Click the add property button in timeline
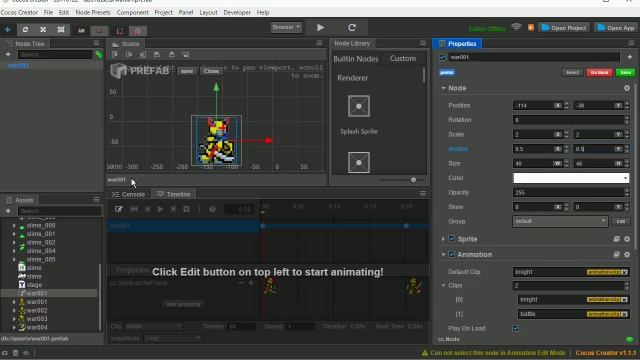 point(183,304)
